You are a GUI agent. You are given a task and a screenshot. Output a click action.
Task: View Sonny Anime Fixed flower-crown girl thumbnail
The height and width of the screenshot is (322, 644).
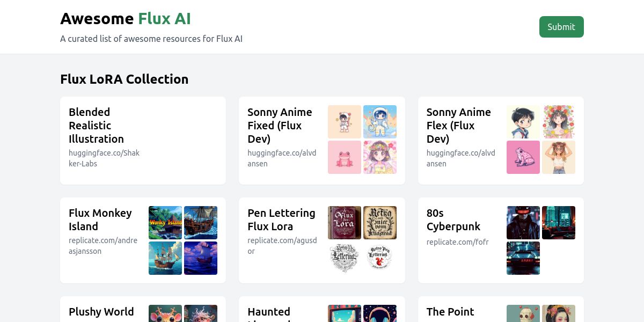[x=380, y=157]
